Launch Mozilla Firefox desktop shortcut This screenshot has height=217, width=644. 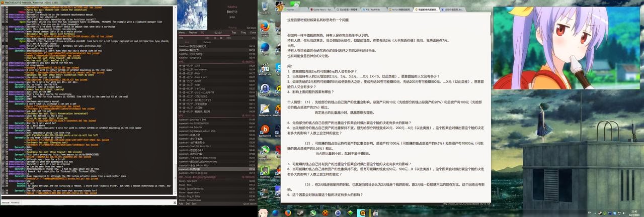265,28
